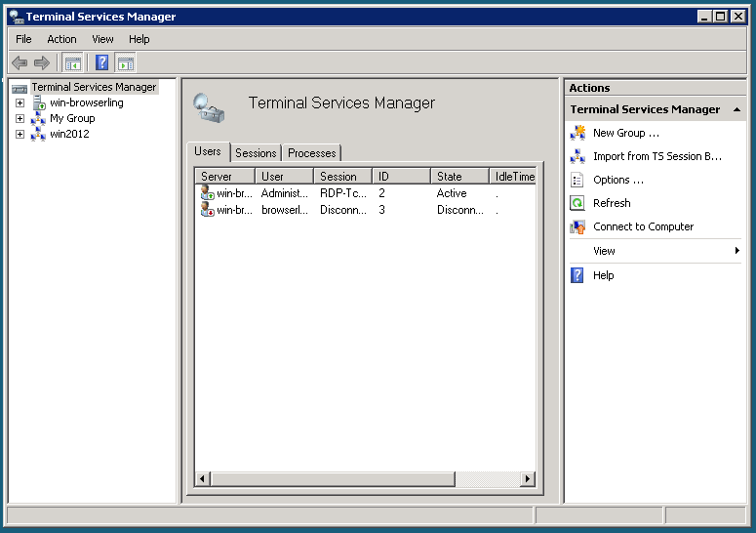This screenshot has height=533, width=756.
Task: Click New Group ... action link
Action: [626, 133]
